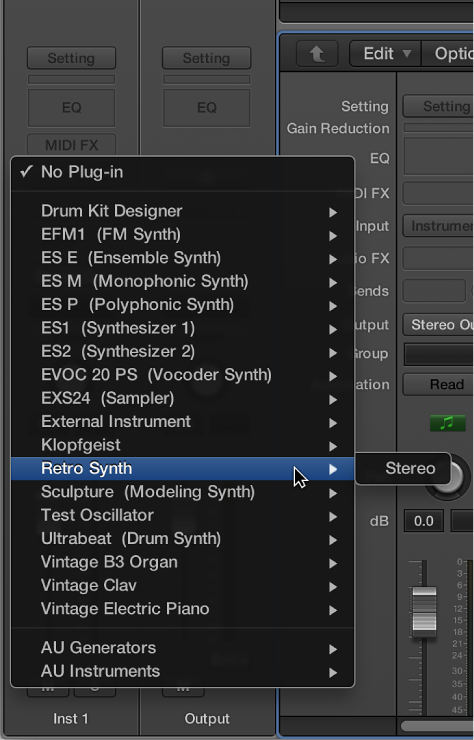Screen dimensions: 474x740
Task: Open the Stereo Out output selector
Action: (438, 325)
